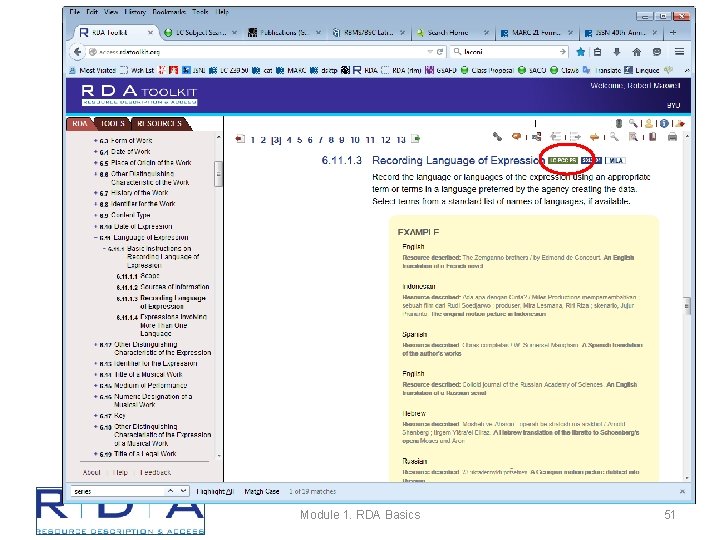Screen dimensions: 720x540
Task: Find the next match with the down arrow
Action: pyautogui.click(x=183, y=491)
